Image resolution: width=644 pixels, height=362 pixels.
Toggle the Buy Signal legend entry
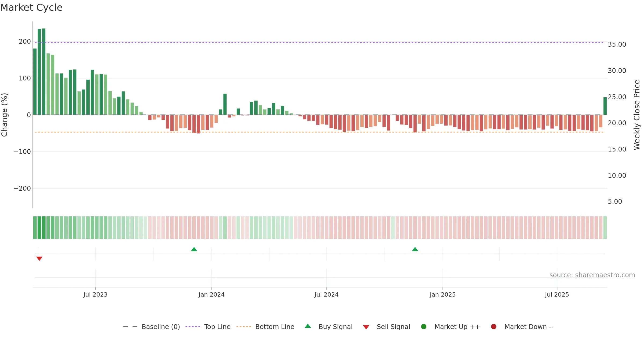[x=329, y=327]
